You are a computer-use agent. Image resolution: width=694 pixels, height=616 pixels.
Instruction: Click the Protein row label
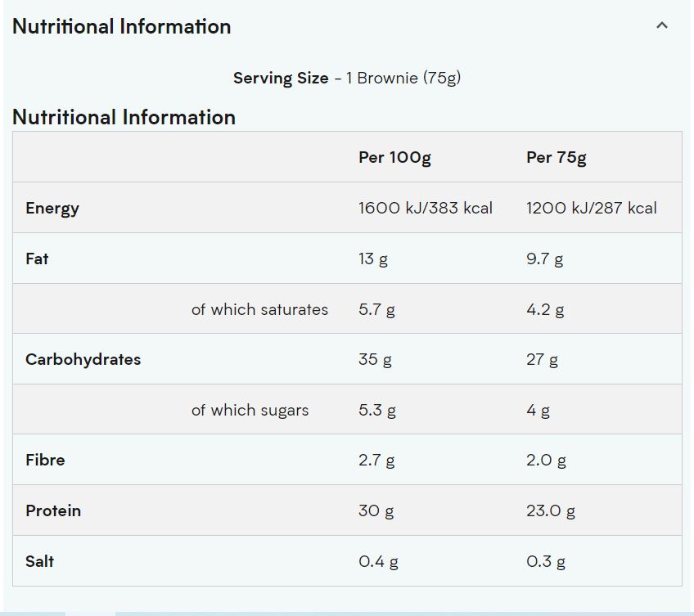[x=53, y=510]
